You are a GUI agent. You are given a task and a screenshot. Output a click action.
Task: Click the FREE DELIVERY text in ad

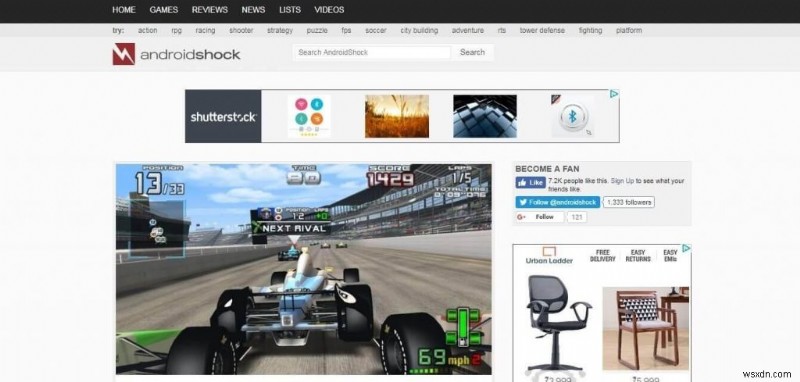[603, 256]
